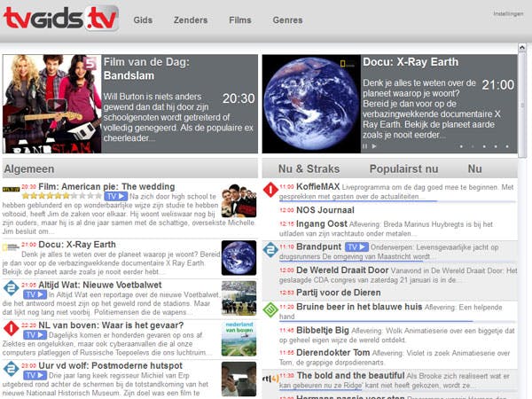Open the Dierendokter Tom programme
The width and height of the screenshot is (532, 399).
pos(332,353)
